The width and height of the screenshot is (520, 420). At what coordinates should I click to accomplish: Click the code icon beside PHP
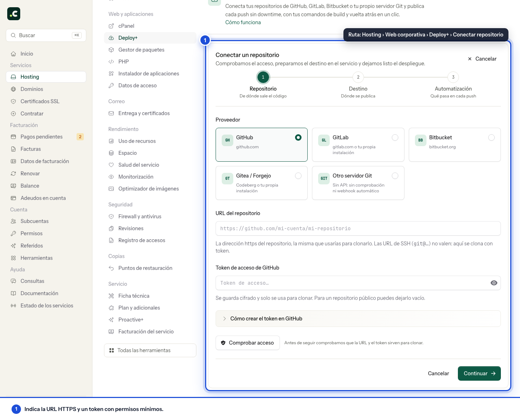click(x=111, y=62)
